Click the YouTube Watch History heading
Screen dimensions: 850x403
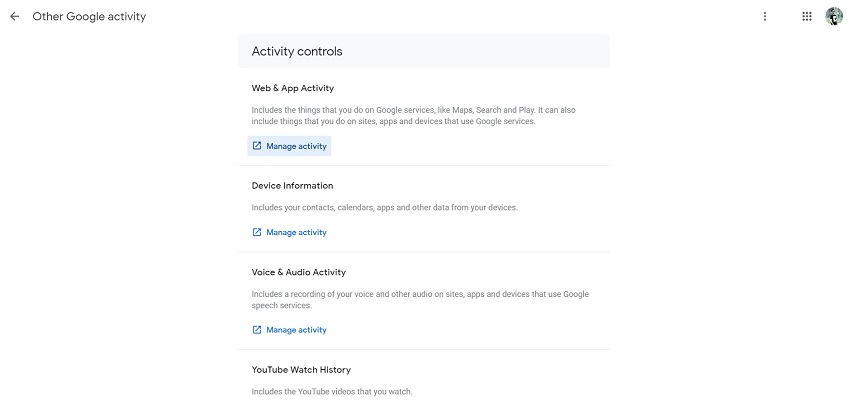pos(301,370)
